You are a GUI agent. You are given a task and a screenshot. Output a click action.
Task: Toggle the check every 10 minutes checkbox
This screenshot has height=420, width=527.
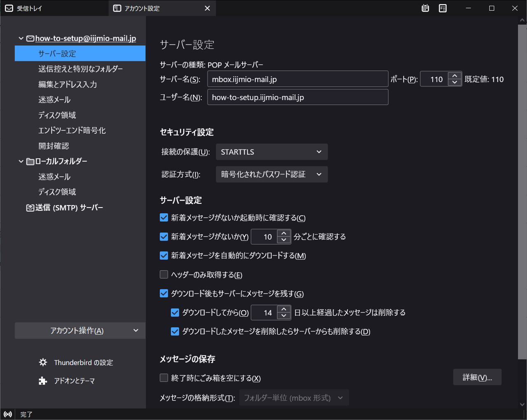(164, 236)
